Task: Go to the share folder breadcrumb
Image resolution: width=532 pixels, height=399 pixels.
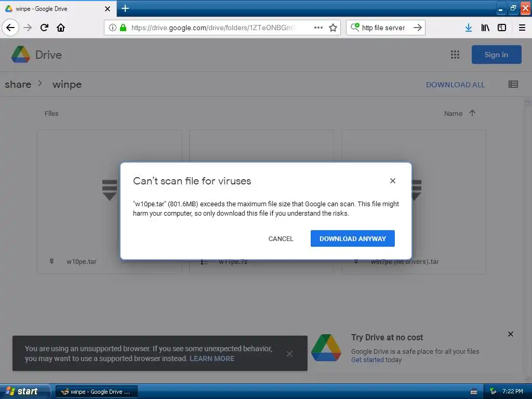Action: pos(18,84)
